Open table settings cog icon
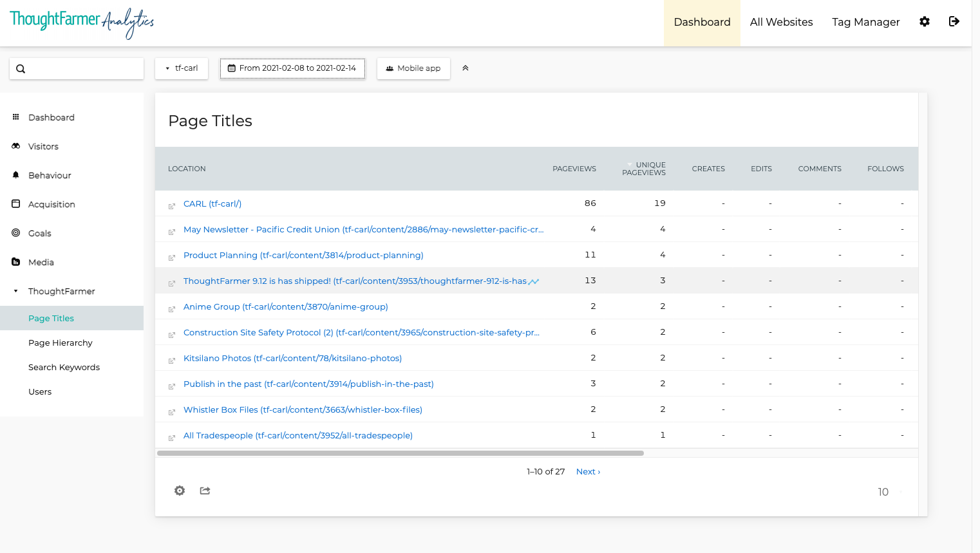Viewport: 980px width, 553px height. [x=180, y=491]
